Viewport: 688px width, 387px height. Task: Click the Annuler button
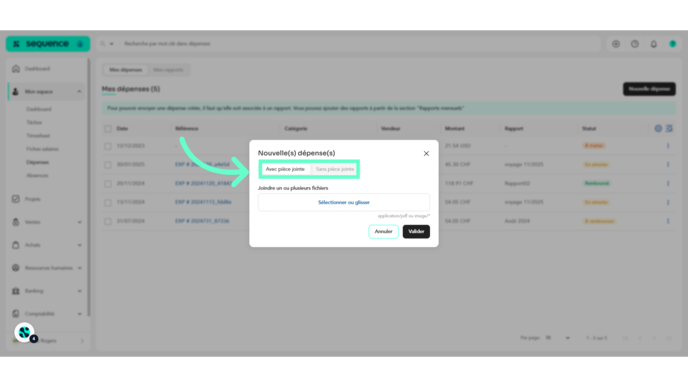tap(383, 231)
